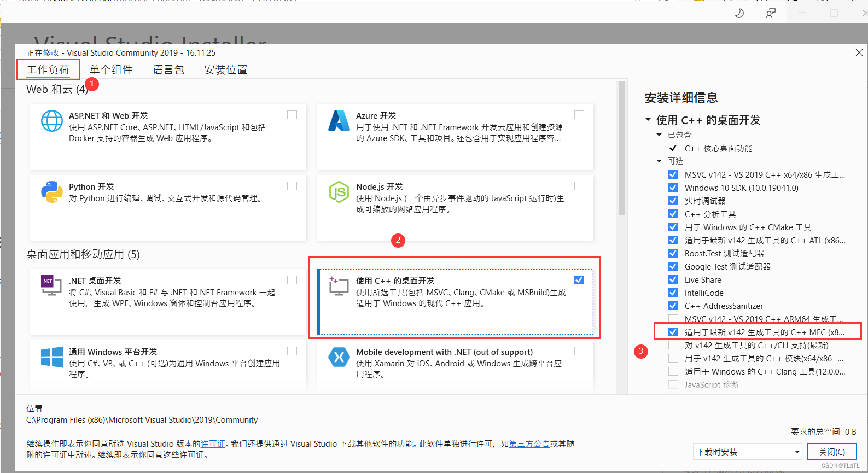Check the 通用 Windows 平台开发 workload checkbox
The image size is (868, 473).
coord(292,351)
